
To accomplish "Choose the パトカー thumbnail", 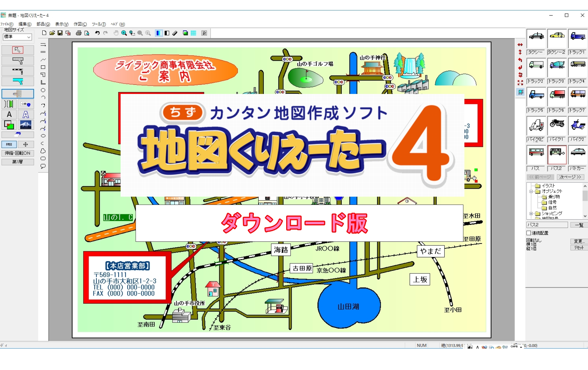I will click(578, 155).
